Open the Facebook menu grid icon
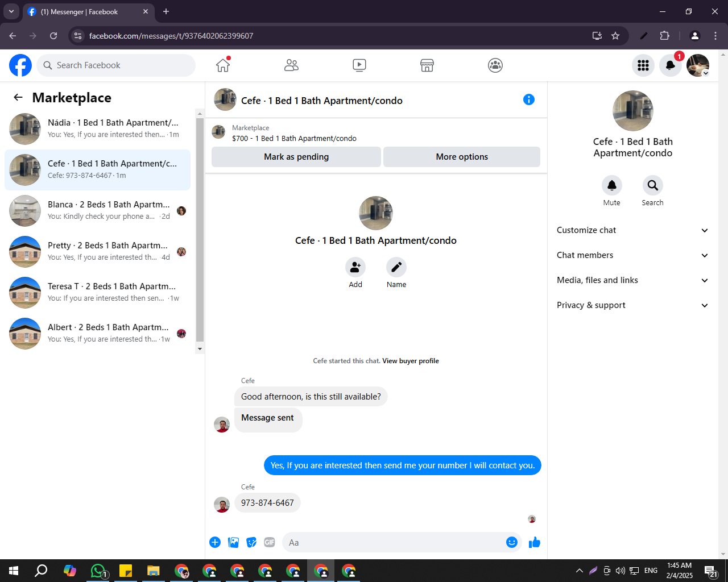 point(643,65)
